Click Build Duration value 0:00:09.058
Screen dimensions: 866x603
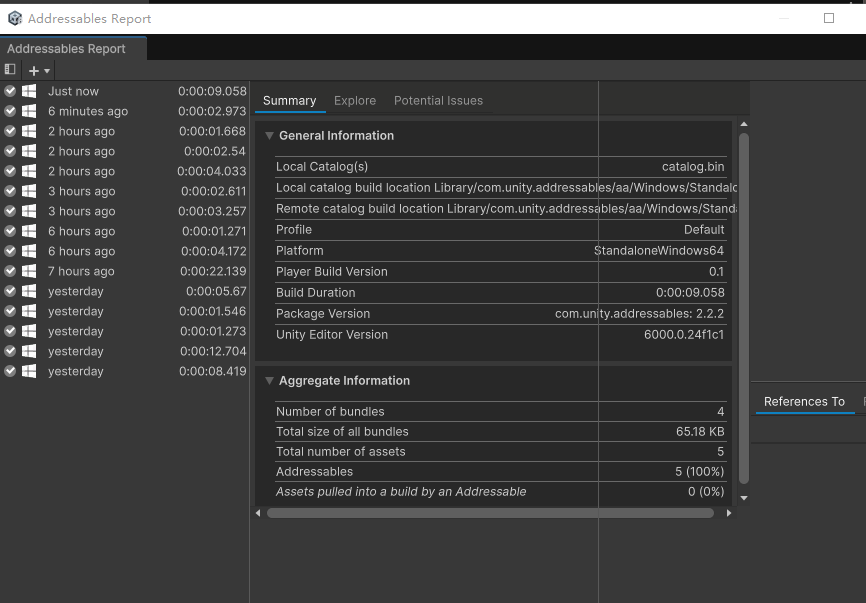(x=690, y=293)
